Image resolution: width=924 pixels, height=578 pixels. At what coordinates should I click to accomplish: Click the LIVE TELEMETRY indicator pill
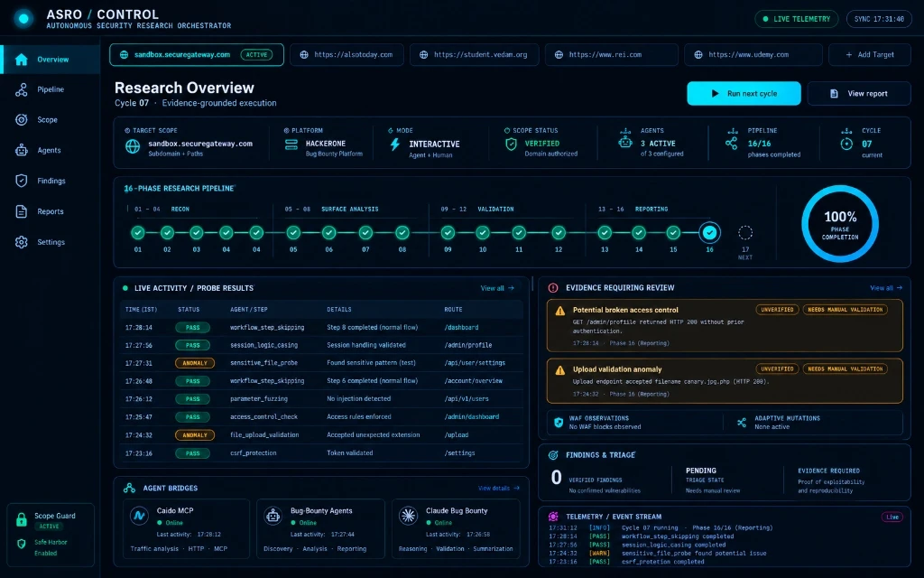tap(796, 19)
